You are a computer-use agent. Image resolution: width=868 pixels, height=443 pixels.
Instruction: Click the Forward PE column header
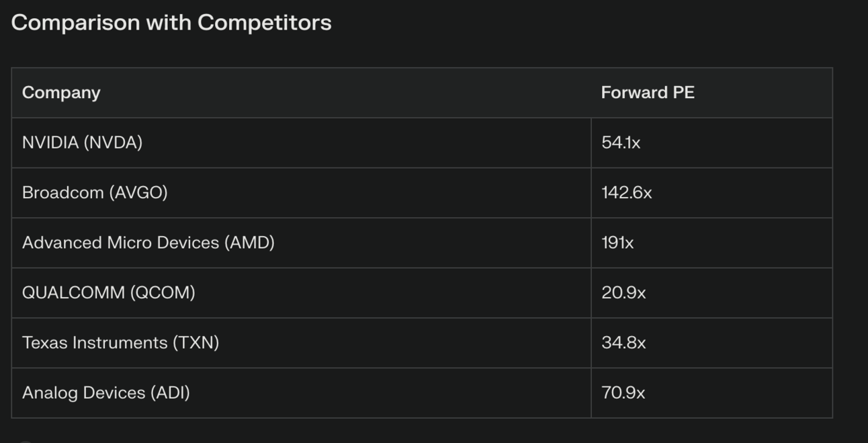pos(648,93)
